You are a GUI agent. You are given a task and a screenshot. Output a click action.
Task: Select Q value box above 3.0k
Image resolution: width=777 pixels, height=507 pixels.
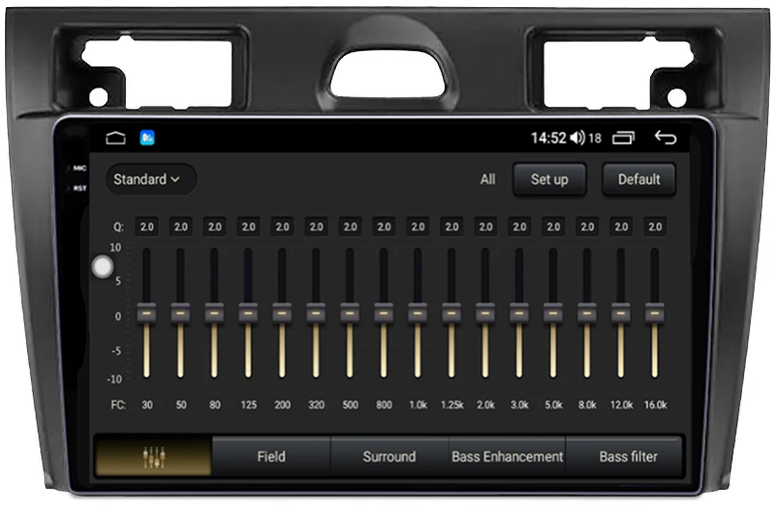519,227
